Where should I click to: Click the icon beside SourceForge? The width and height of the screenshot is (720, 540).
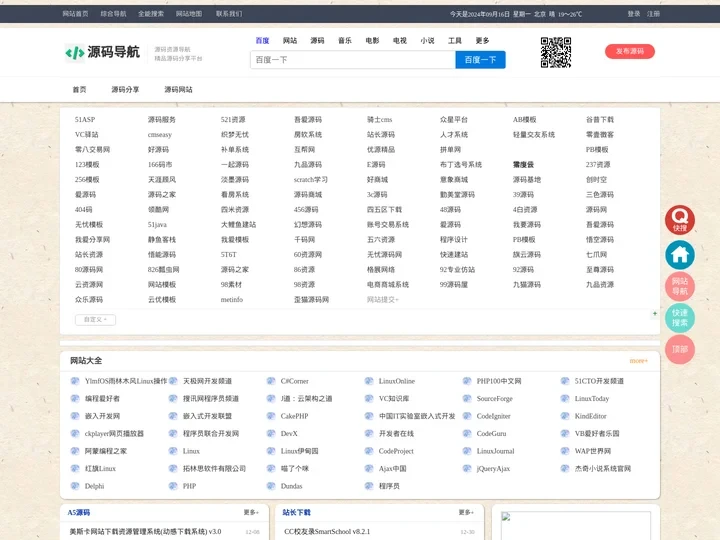[x=467, y=398]
